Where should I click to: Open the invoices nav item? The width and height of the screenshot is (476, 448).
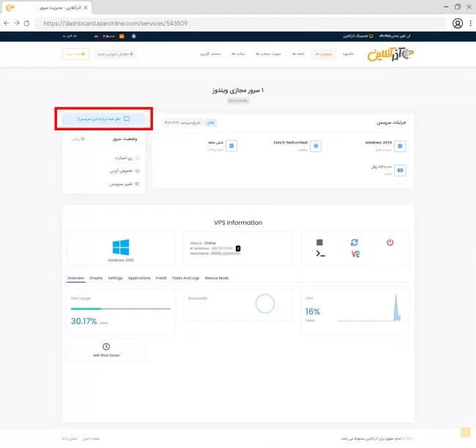(x=268, y=53)
